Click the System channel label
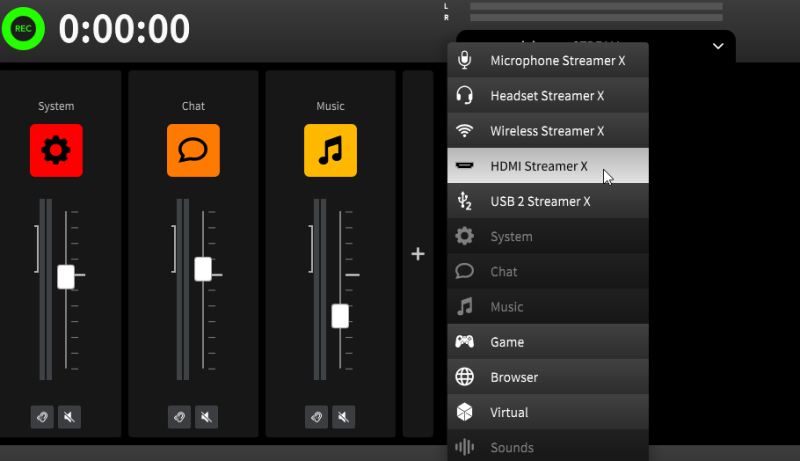 tap(56, 106)
